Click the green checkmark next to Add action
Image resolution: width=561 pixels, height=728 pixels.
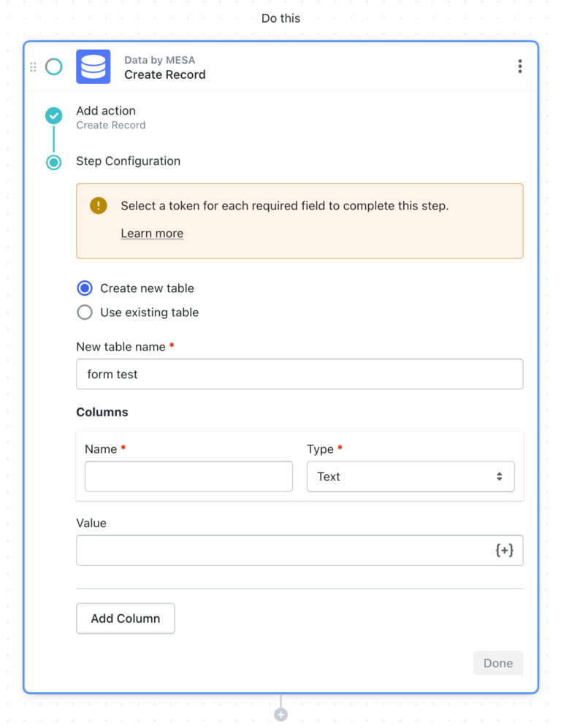pos(53,115)
